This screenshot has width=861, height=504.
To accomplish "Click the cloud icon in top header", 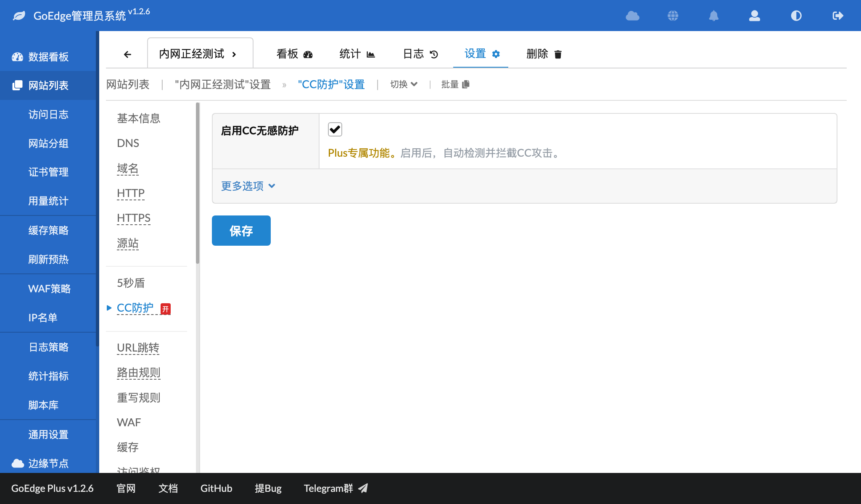I will pos(632,16).
